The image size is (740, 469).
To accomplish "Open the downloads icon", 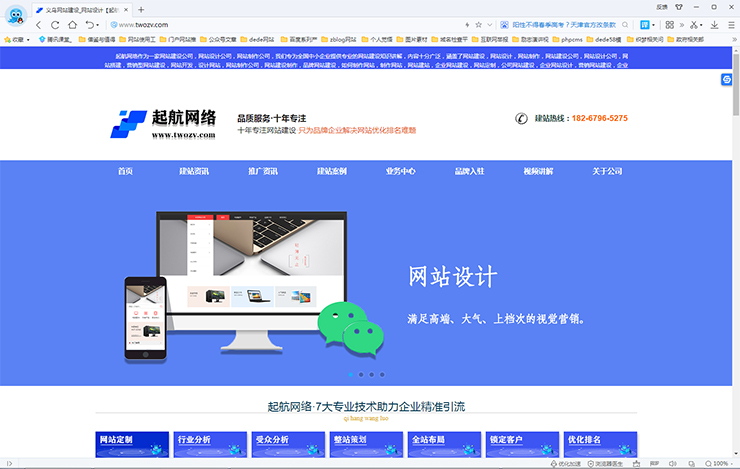I will (x=715, y=25).
